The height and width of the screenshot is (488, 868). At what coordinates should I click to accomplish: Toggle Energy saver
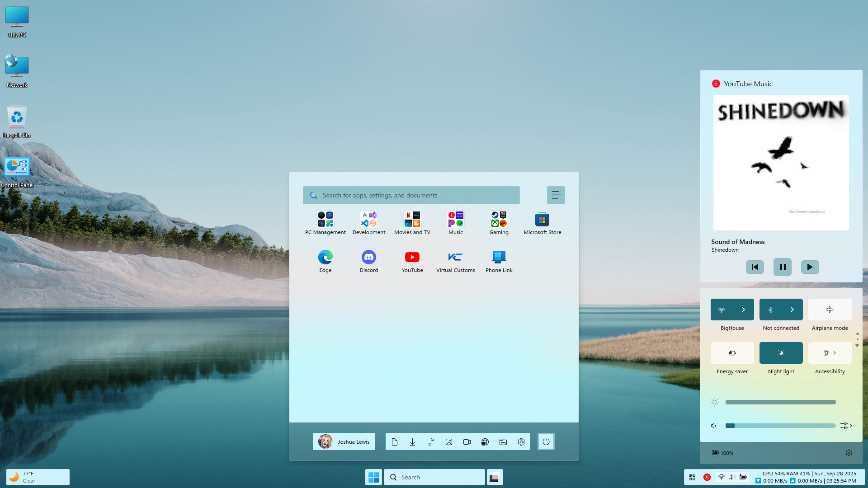732,353
